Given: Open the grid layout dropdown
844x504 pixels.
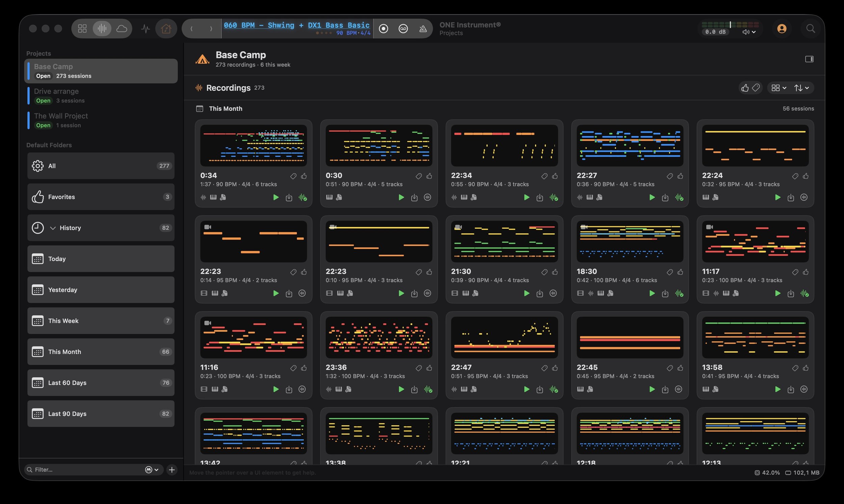Looking at the screenshot, I should [x=779, y=88].
